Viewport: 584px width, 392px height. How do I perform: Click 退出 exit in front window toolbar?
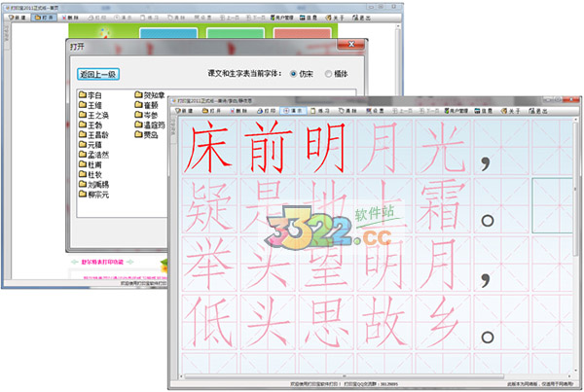[x=538, y=111]
